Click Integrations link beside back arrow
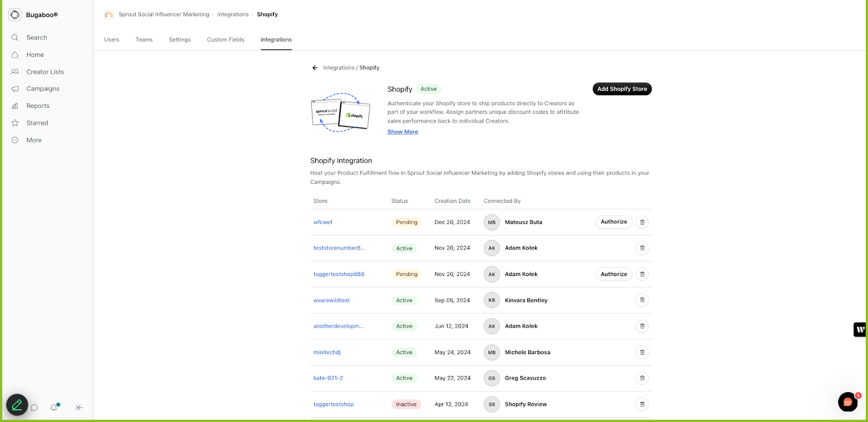The width and height of the screenshot is (868, 422). pos(339,68)
